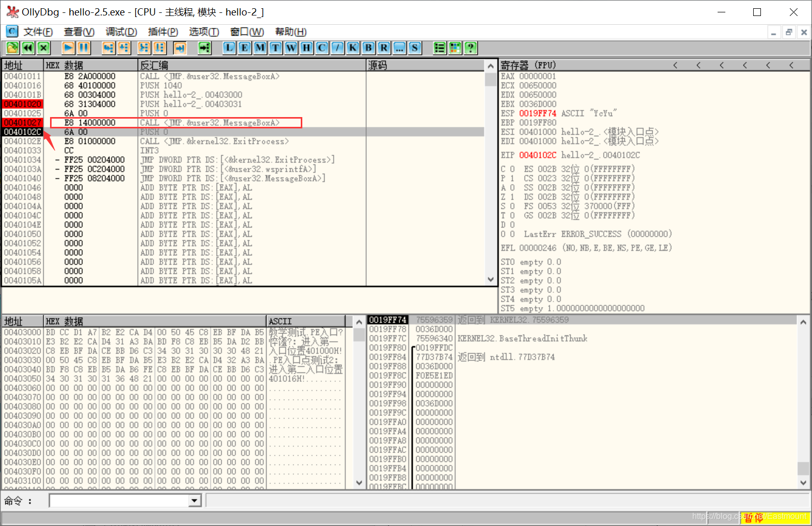The width and height of the screenshot is (812, 526).
Task: Open the 插件(P) menu
Action: point(163,32)
